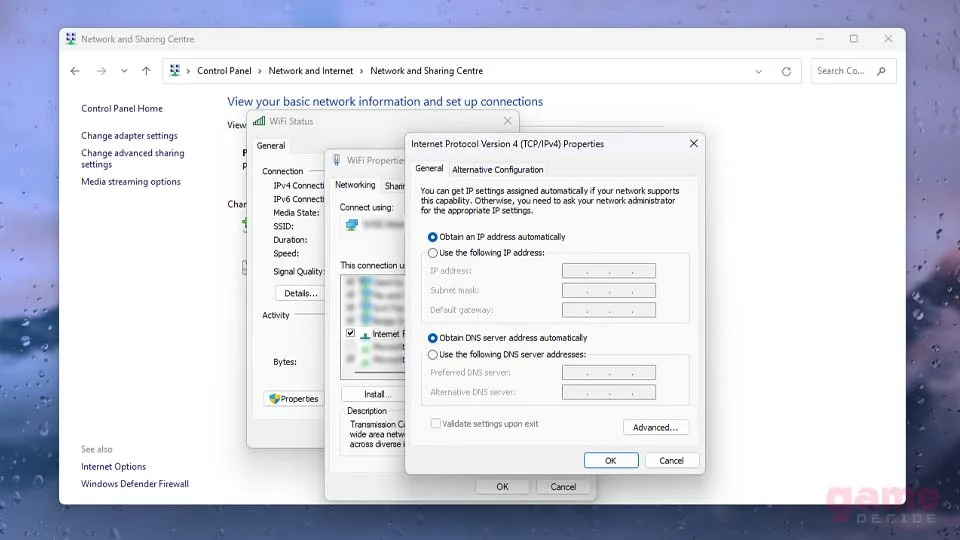960x540 pixels.
Task: Open Internet Options link
Action: (x=113, y=467)
